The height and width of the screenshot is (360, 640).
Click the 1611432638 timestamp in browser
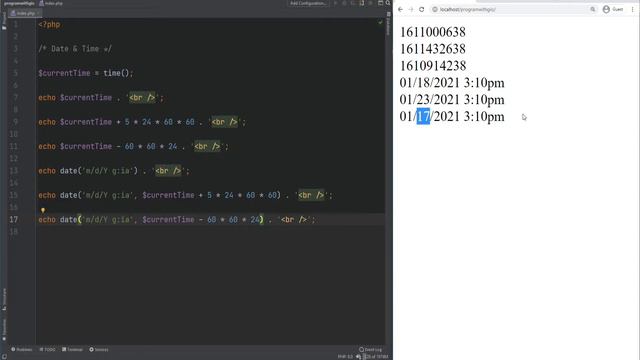[433, 49]
